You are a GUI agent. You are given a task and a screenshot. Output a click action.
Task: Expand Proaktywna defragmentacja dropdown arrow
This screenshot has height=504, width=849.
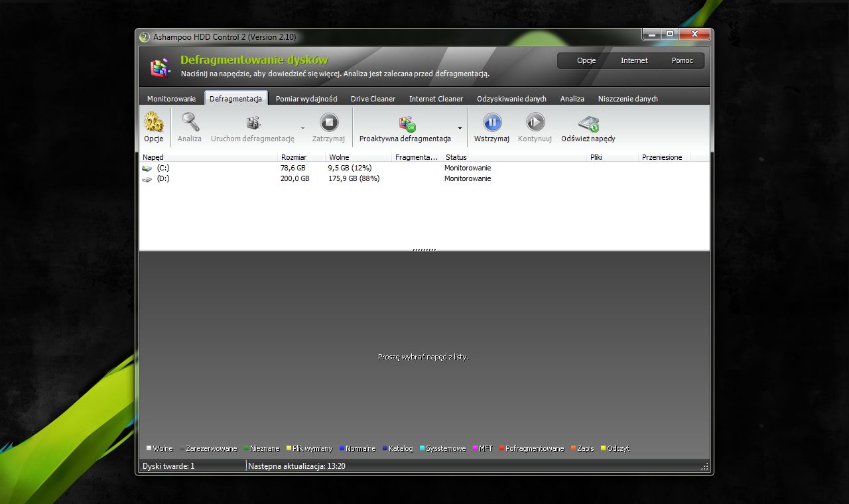click(460, 128)
